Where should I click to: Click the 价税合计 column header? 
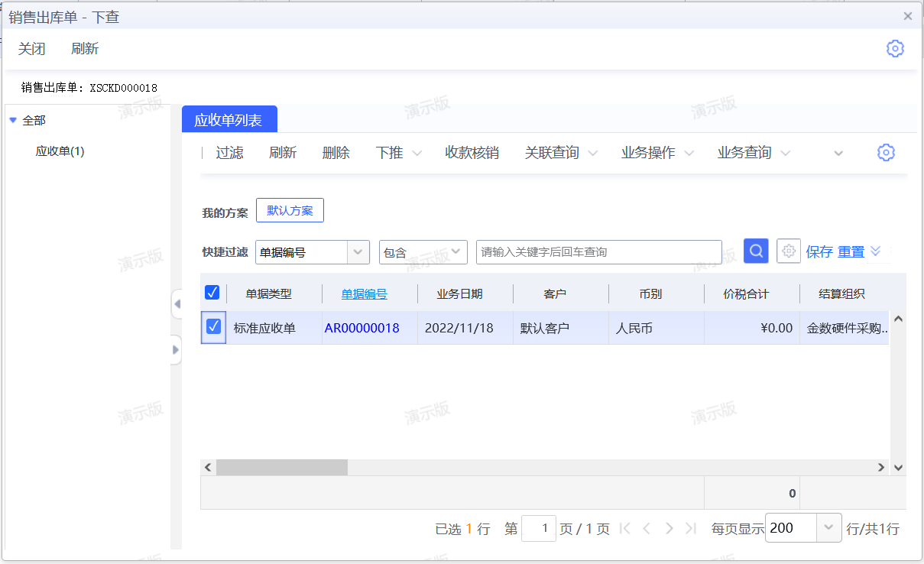pos(746,293)
